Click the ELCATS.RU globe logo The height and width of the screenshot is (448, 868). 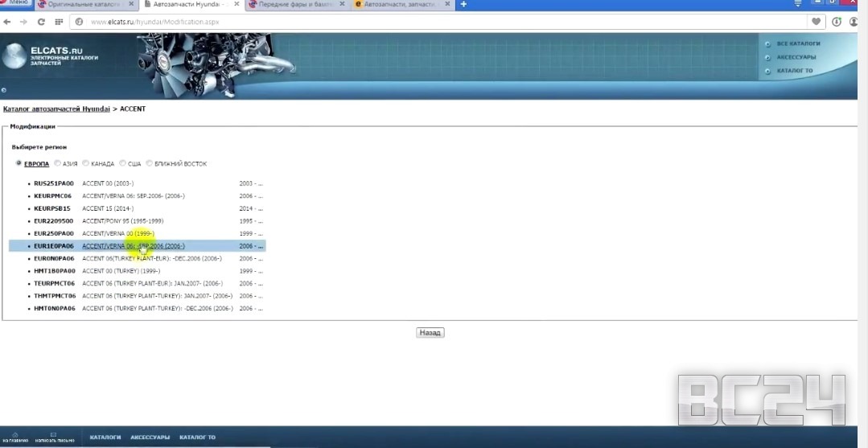point(14,57)
